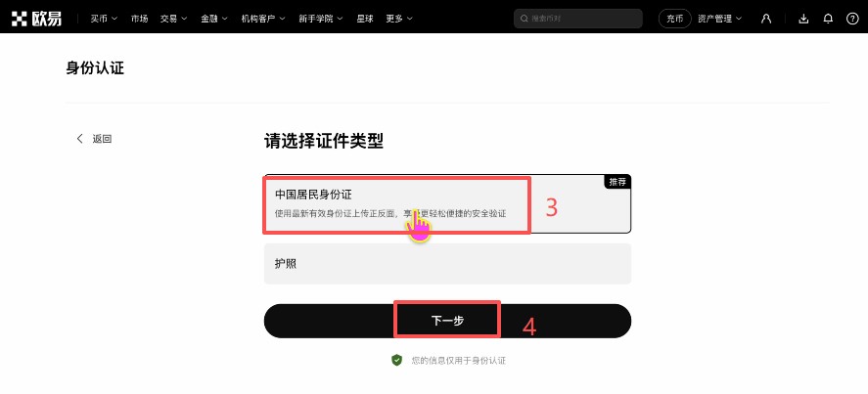Screen dimensions: 868x394
Task: Click the 下一步 button
Action: pyautogui.click(x=447, y=321)
